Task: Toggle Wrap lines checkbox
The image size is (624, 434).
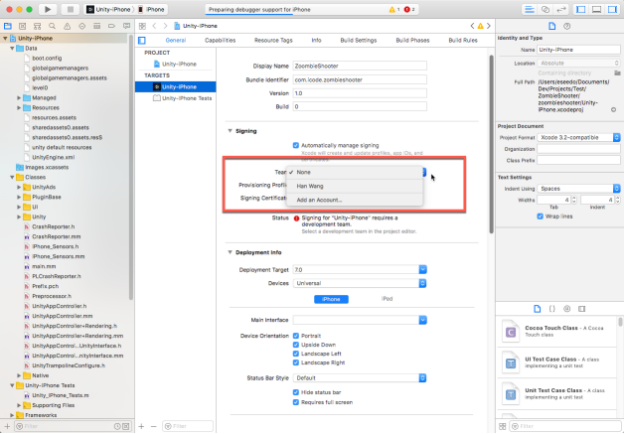Action: (x=540, y=217)
